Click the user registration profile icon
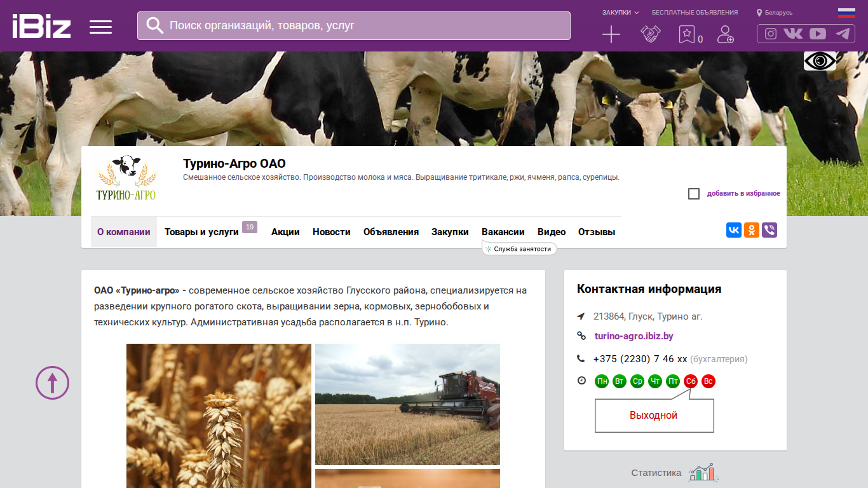Image resolution: width=868 pixels, height=488 pixels. [x=725, y=34]
